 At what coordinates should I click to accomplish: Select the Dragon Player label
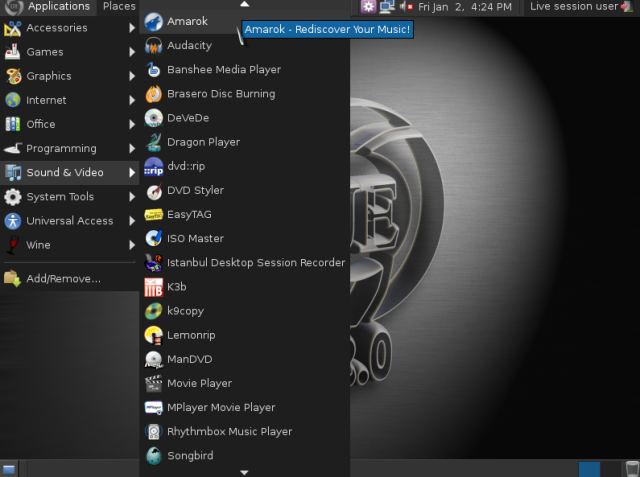click(x=203, y=142)
